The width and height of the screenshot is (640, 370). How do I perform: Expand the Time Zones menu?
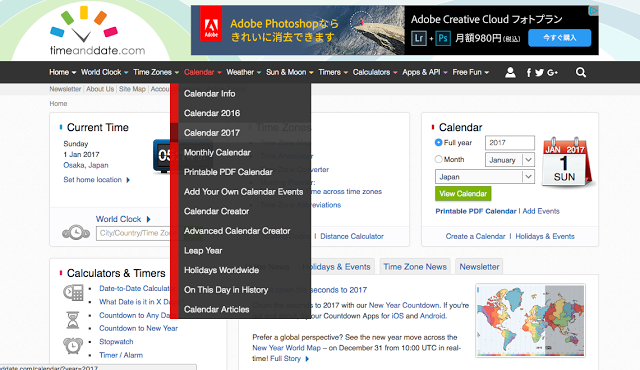156,72
